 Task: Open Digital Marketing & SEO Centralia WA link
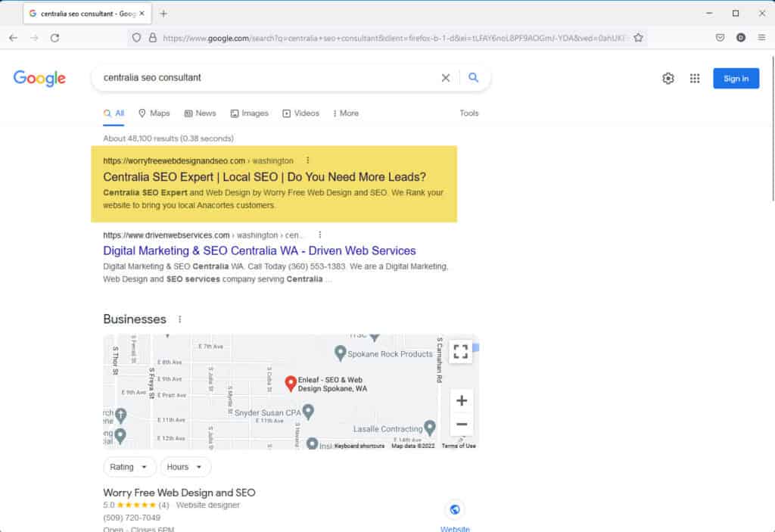click(260, 250)
